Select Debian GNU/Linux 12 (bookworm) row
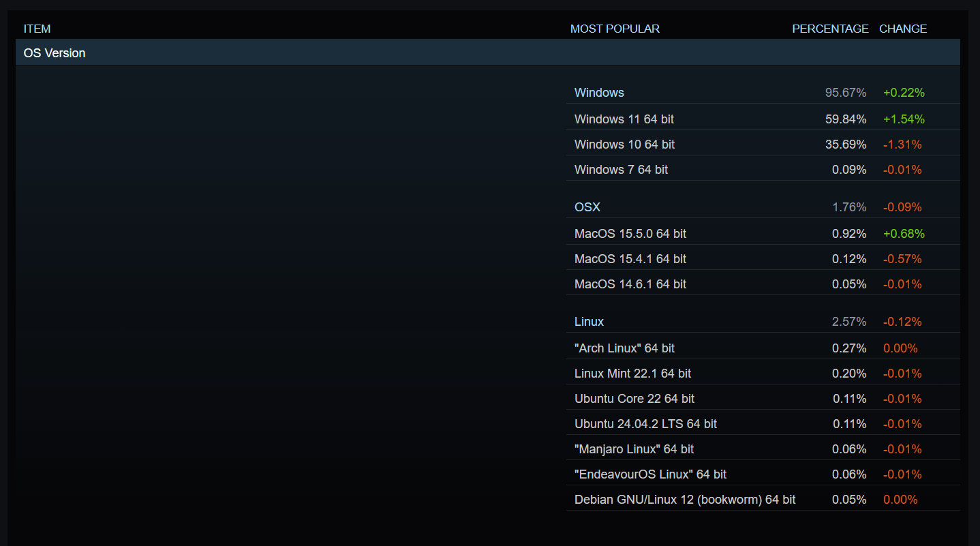This screenshot has height=546, width=980. (763, 500)
